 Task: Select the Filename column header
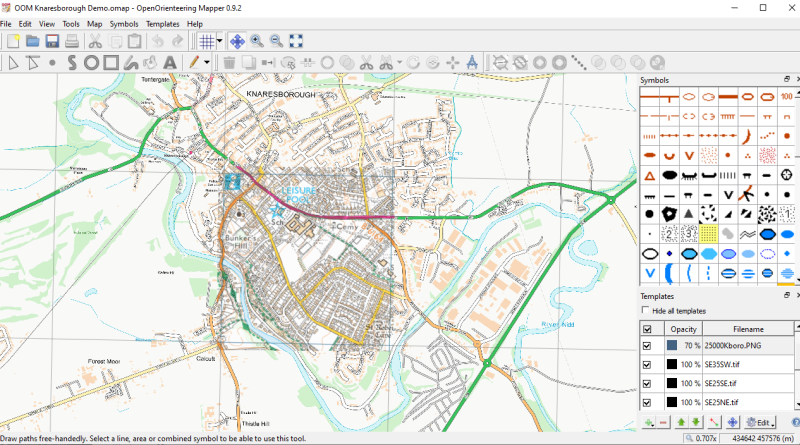click(748, 329)
